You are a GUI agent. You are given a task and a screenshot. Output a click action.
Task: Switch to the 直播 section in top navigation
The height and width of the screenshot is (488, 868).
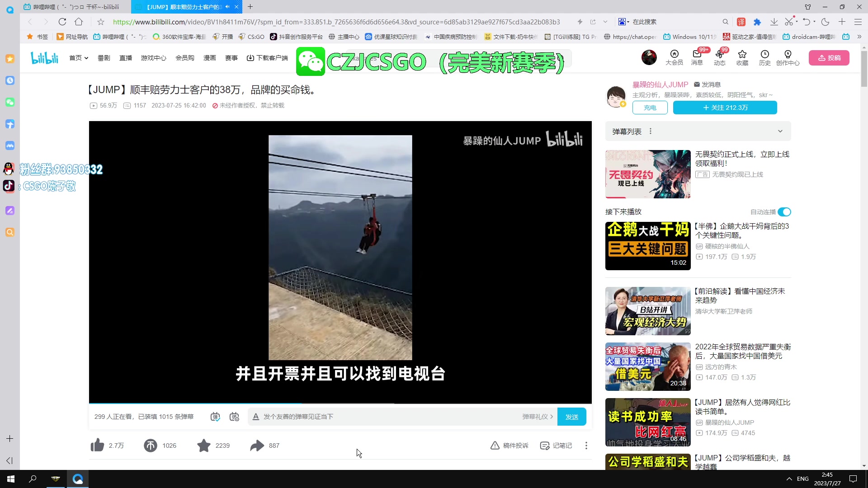[125, 58]
